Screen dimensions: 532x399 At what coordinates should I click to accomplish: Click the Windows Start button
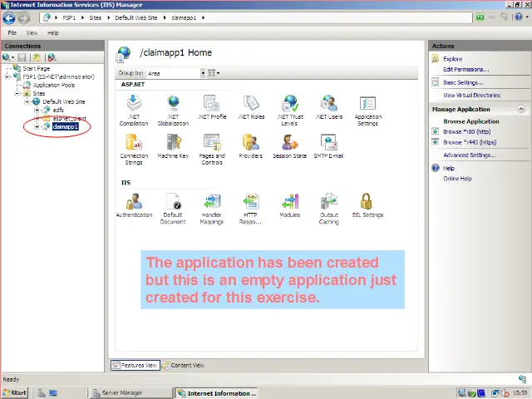[15, 392]
